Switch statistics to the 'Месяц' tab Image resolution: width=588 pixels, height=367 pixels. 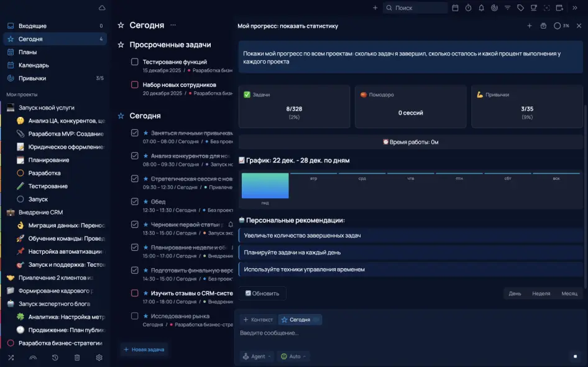(569, 294)
